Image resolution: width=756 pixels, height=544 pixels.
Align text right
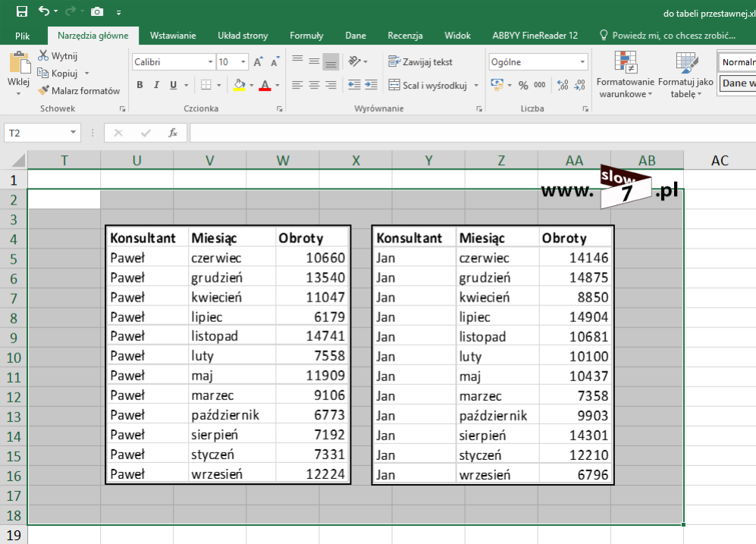(331, 85)
